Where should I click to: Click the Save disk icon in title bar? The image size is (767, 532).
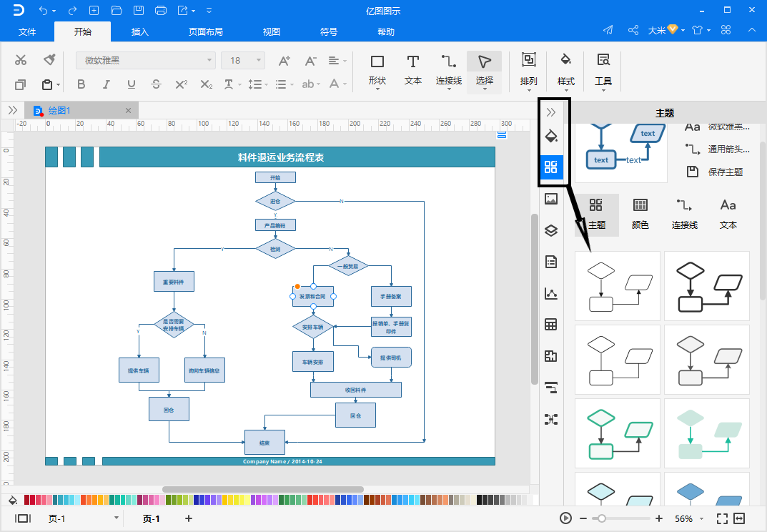click(139, 10)
